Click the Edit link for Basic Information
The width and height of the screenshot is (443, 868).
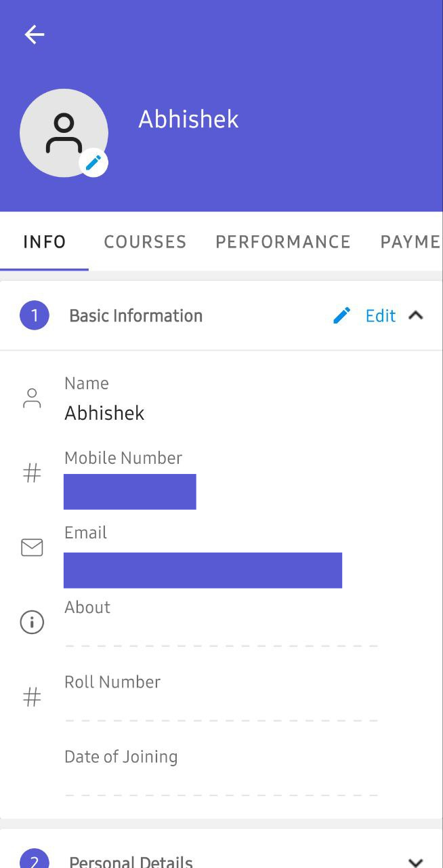click(x=380, y=316)
